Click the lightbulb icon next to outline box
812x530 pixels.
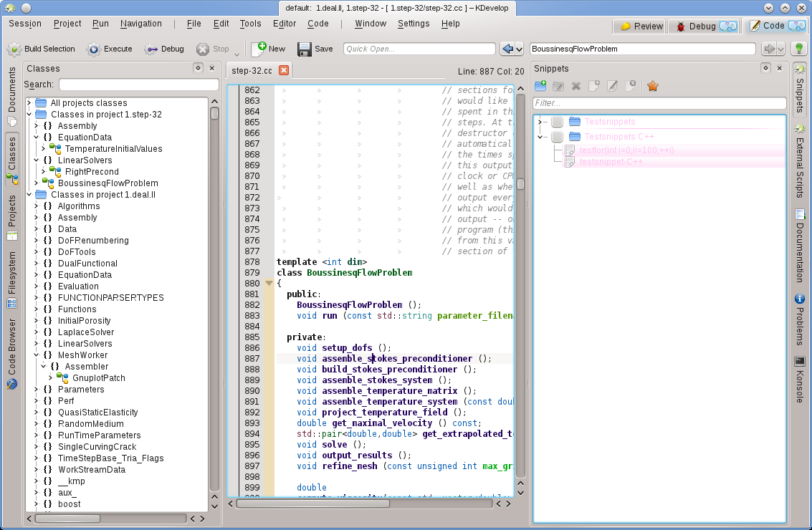click(x=799, y=49)
